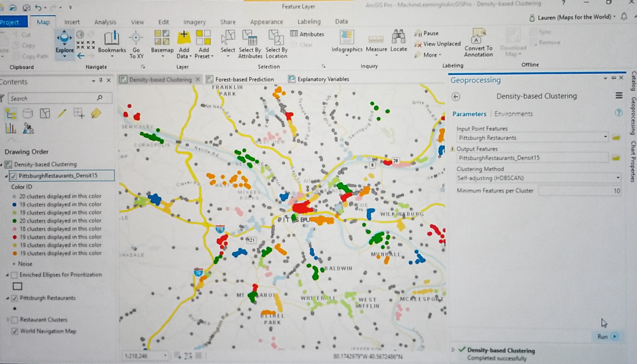The image size is (637, 364).
Task: List layers by selection
Action: [x=45, y=113]
